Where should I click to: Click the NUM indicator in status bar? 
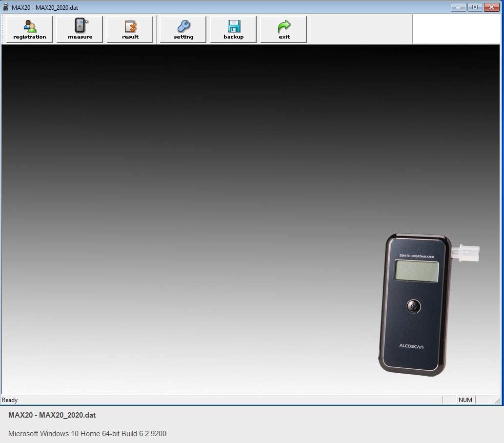tap(465, 400)
